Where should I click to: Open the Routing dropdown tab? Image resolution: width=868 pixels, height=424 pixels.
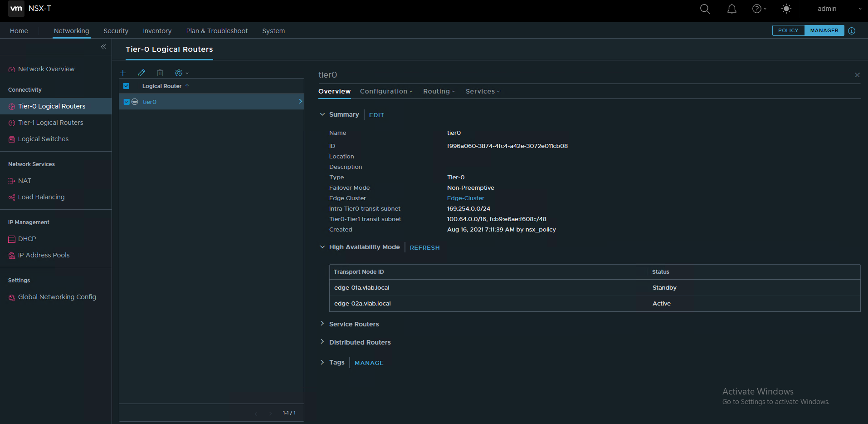point(439,91)
